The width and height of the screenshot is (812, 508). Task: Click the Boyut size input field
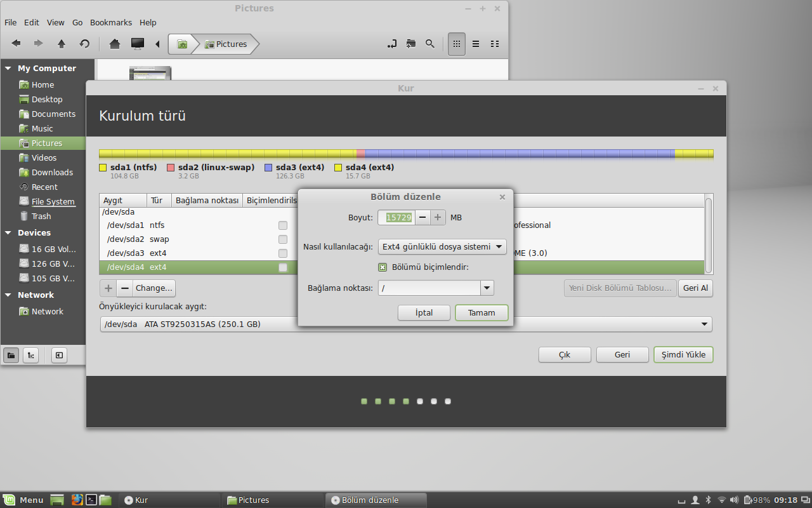point(396,217)
